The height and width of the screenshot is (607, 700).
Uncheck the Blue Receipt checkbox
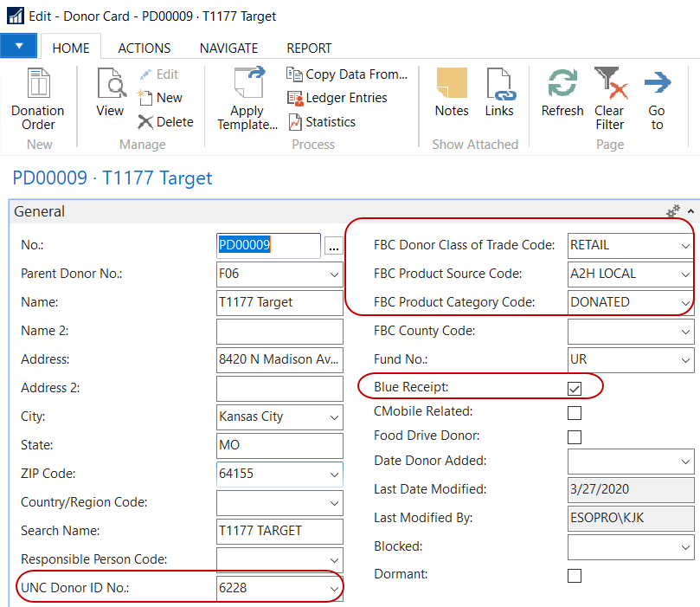tap(575, 387)
